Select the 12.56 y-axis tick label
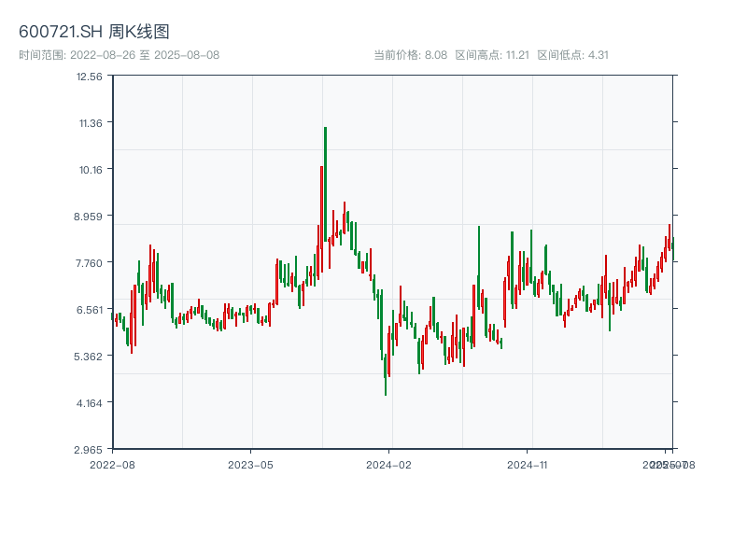The width and height of the screenshot is (747, 560). pos(90,77)
